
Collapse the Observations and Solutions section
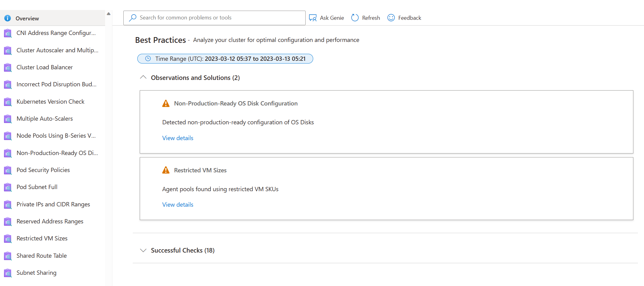(x=143, y=78)
